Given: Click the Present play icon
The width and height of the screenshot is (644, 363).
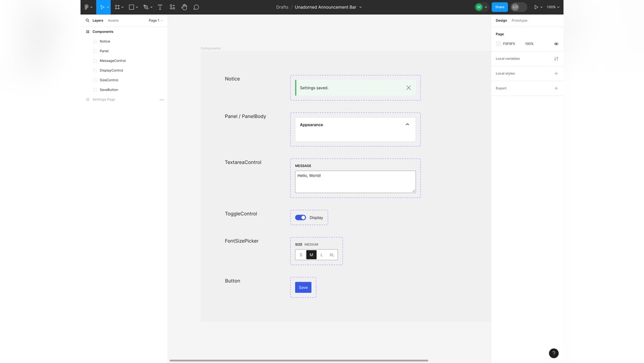Looking at the screenshot, I should 536,7.
